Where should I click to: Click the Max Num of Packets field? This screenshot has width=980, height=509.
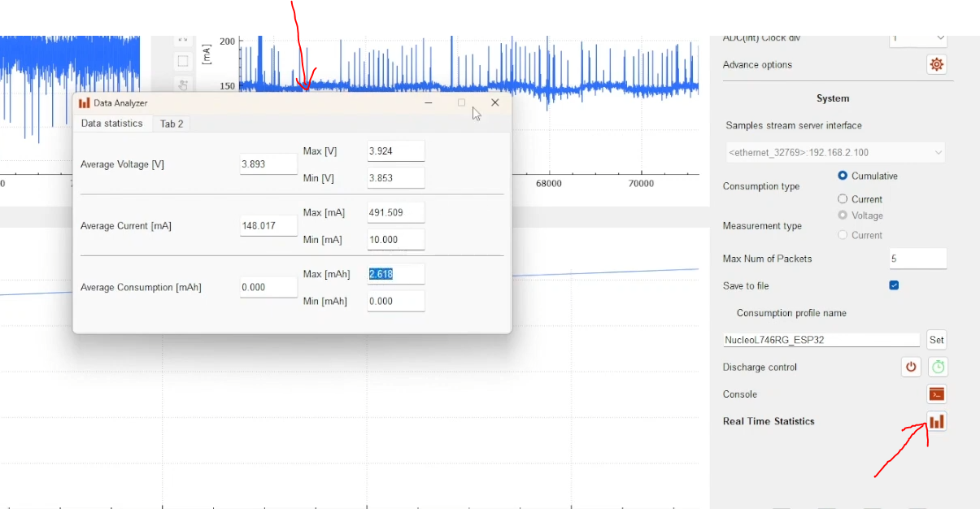917,259
